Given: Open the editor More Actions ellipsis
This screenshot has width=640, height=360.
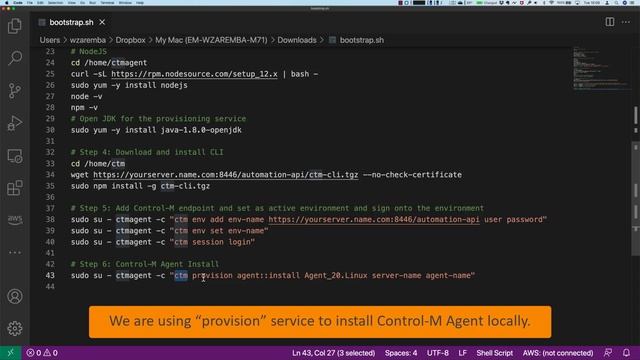Looking at the screenshot, I should tap(626, 22).
